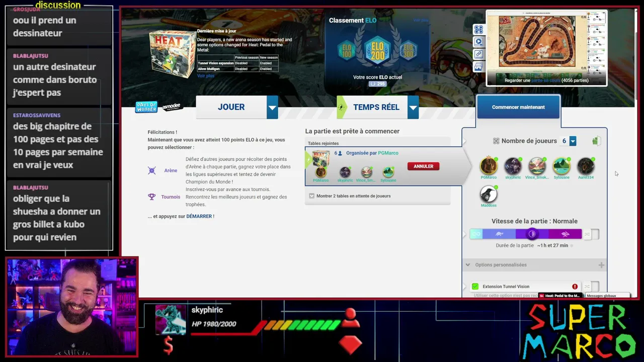Click the Heat box icon in joined table
This screenshot has width=644, height=362.
320,158
